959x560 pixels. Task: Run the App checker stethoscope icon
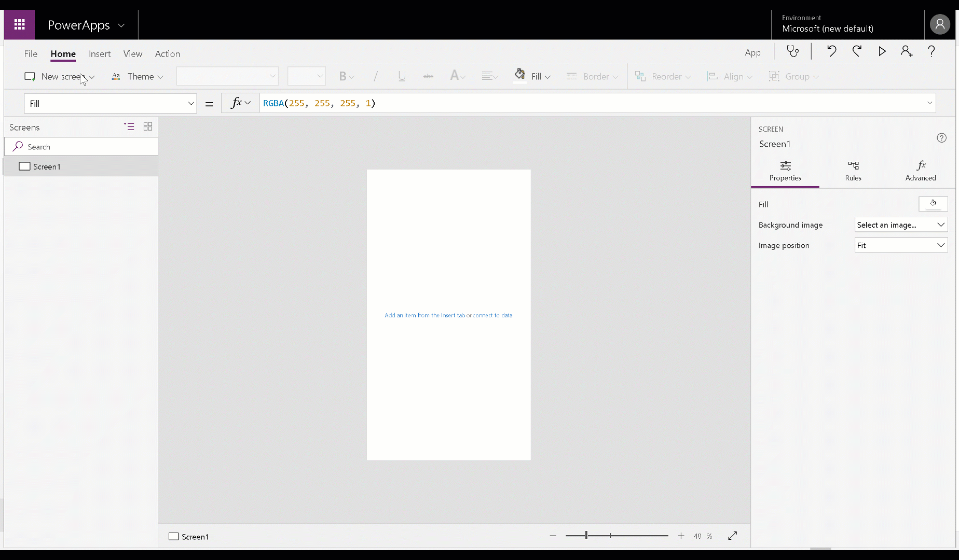(x=792, y=51)
